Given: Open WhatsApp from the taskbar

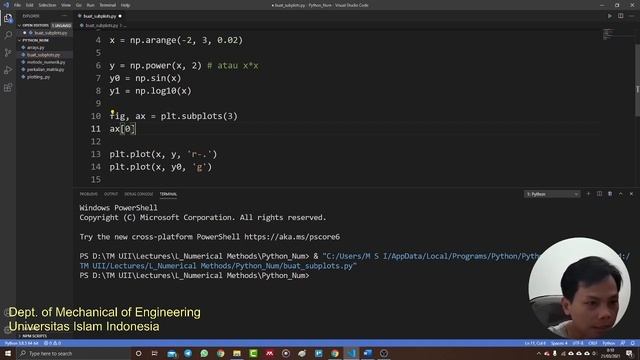Looking at the screenshot, I should click(x=204, y=353).
